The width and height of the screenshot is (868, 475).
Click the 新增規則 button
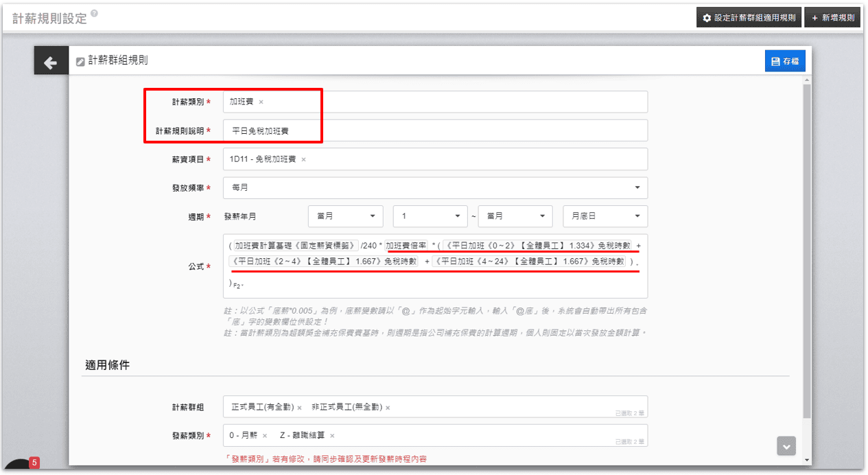pyautogui.click(x=832, y=18)
